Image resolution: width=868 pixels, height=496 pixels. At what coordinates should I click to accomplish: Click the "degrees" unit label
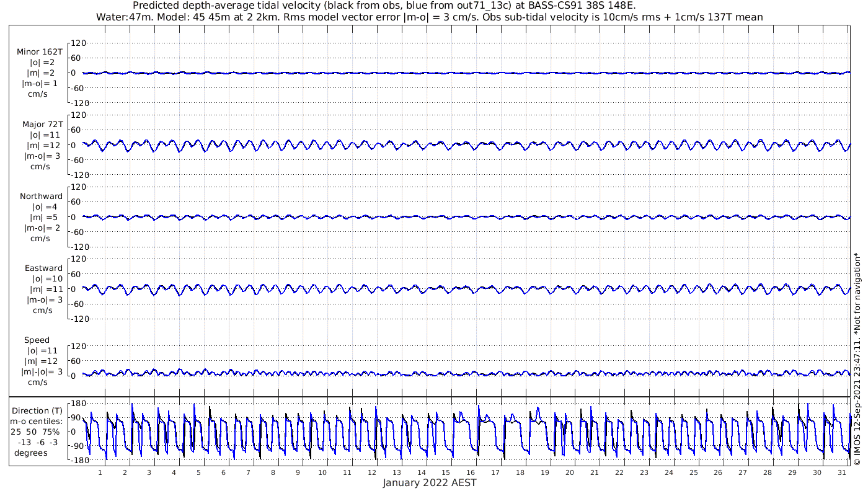32,453
